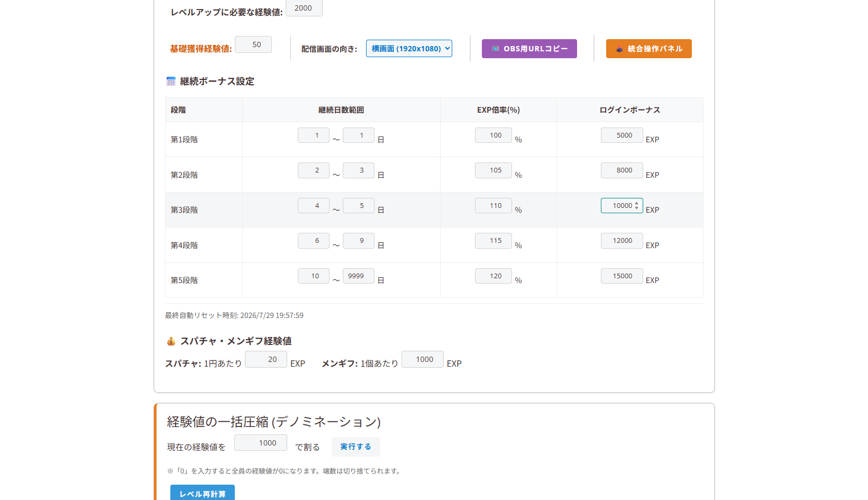Select 第2段階 start day field showing 2
Image resolution: width=868 pixels, height=500 pixels.
(314, 170)
